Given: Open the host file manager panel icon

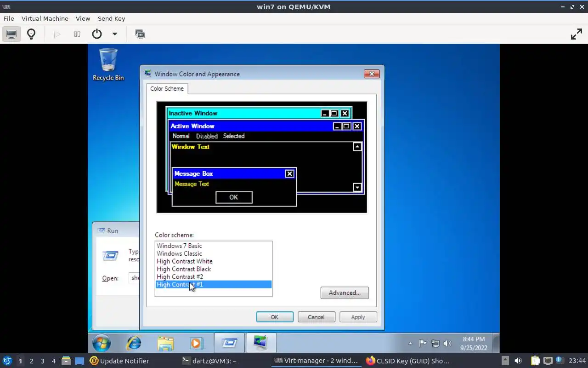Looking at the screenshot, I should click(66, 361).
